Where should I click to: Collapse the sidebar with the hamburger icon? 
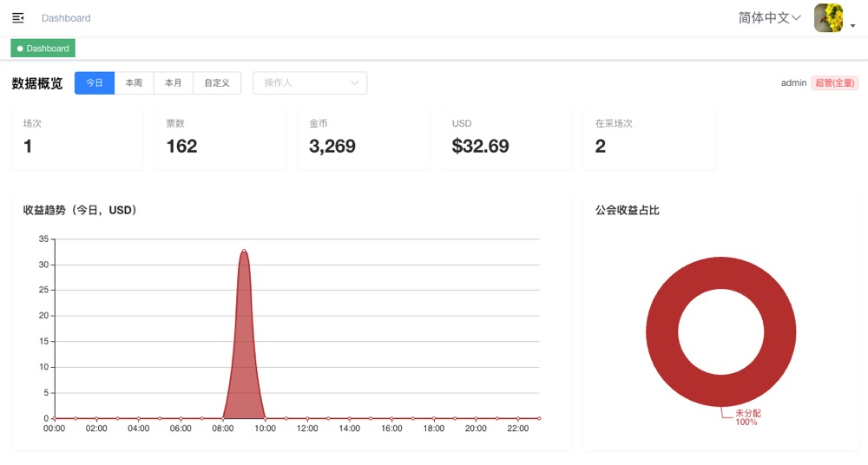pyautogui.click(x=18, y=18)
